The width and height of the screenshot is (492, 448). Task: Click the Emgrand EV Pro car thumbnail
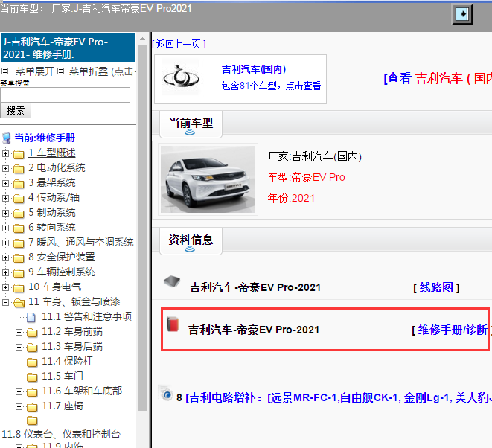[x=208, y=179]
